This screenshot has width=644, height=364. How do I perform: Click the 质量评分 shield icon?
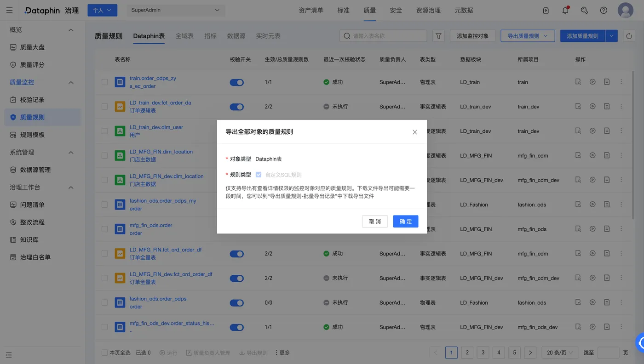click(x=13, y=65)
